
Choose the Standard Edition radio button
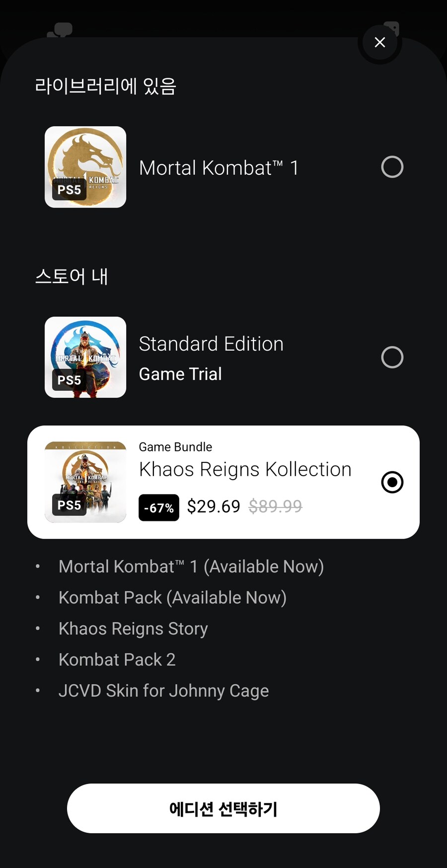[392, 357]
